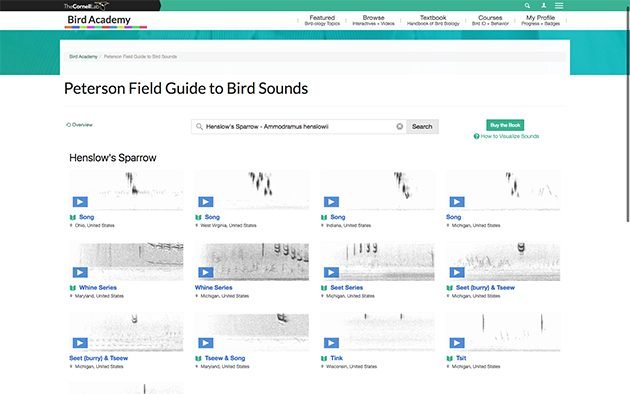Click the help icon beside How to Visualize Sounds

pyautogui.click(x=477, y=136)
